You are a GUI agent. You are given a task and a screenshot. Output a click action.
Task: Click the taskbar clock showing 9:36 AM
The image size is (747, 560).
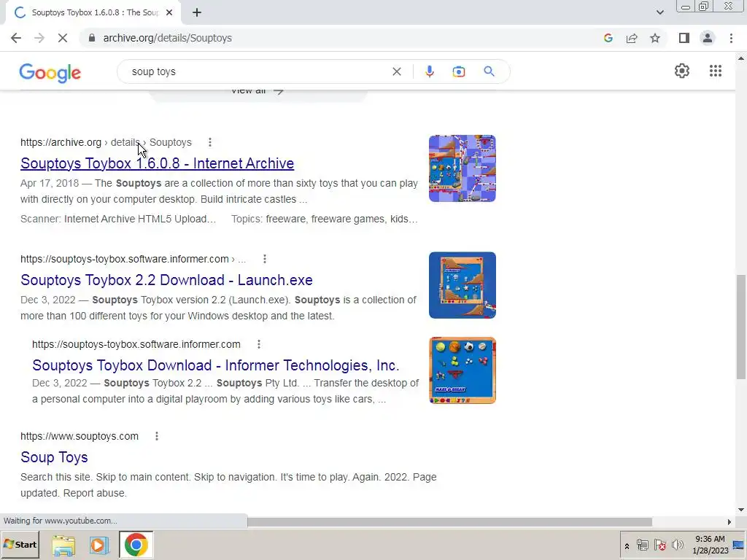(710, 545)
